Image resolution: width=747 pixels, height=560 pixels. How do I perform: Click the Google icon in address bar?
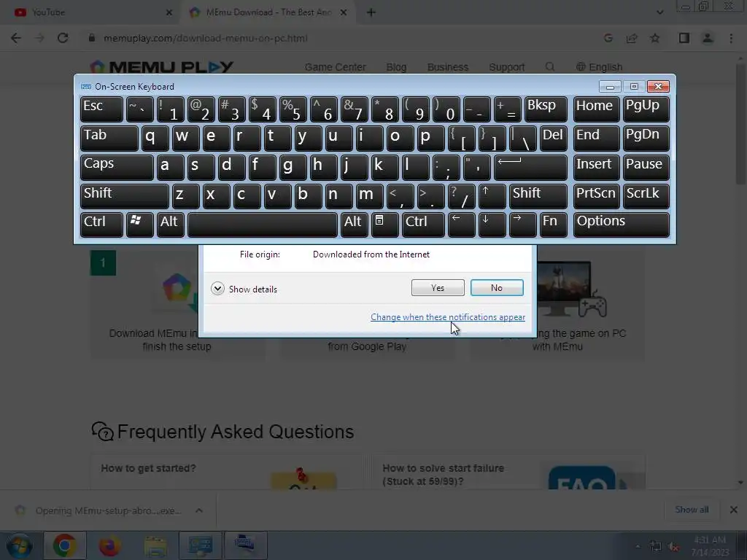pos(608,38)
